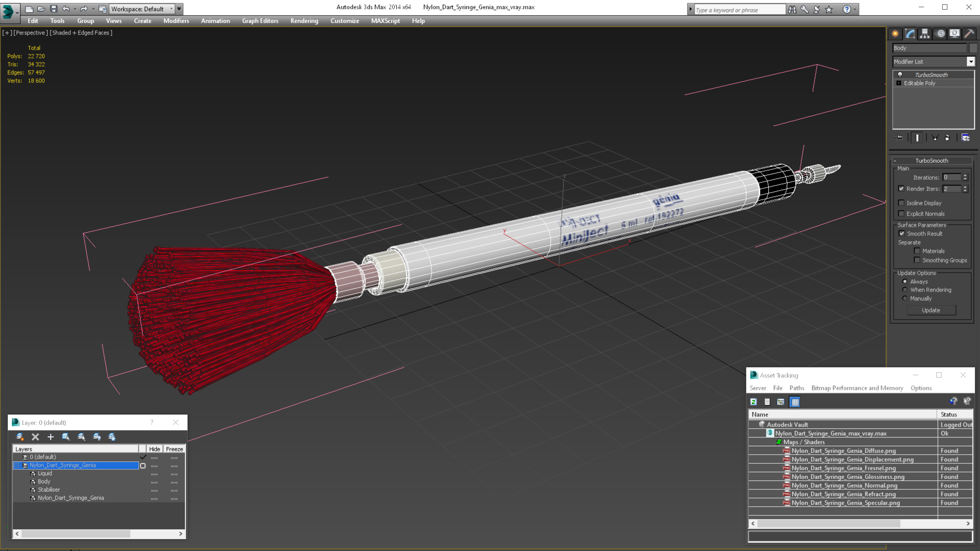The height and width of the screenshot is (551, 980).
Task: Click Always radio button under Update Options
Action: [904, 282]
